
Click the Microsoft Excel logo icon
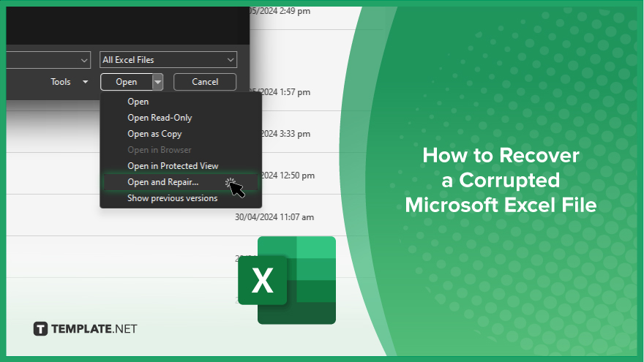tap(287, 280)
